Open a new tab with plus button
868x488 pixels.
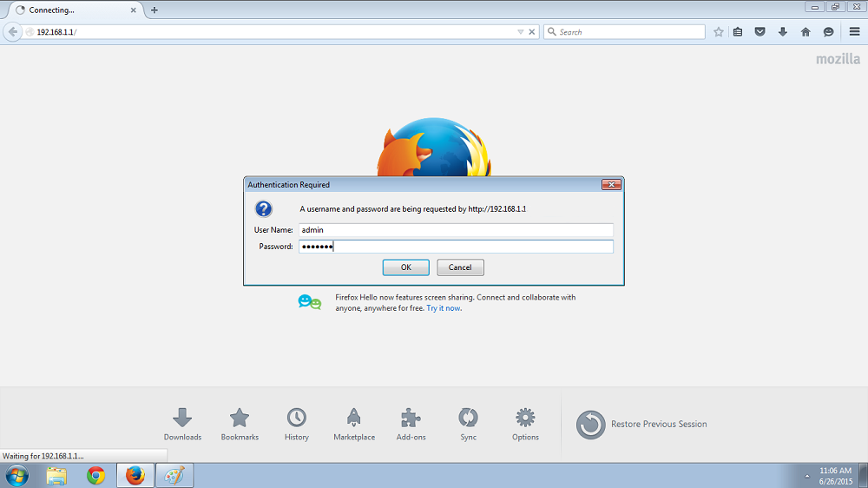(x=155, y=10)
